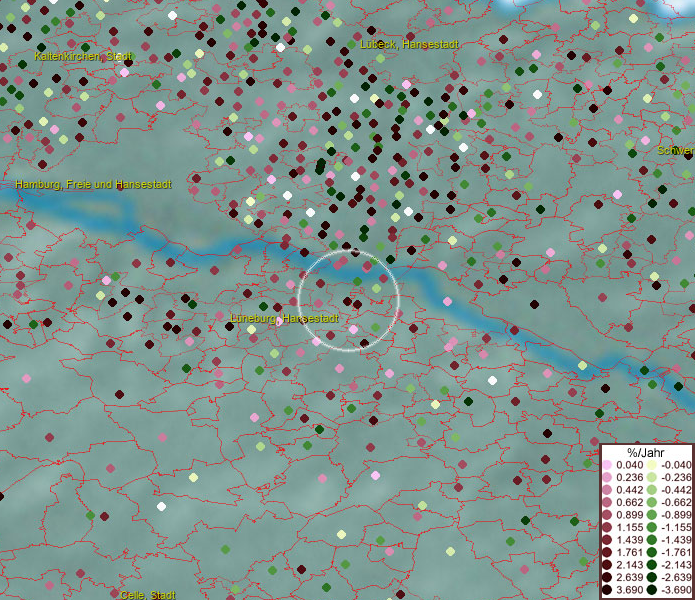Select the Hamburg, Freie und Hansestadt label
Image resolution: width=695 pixels, height=600 pixels.
click(x=93, y=184)
